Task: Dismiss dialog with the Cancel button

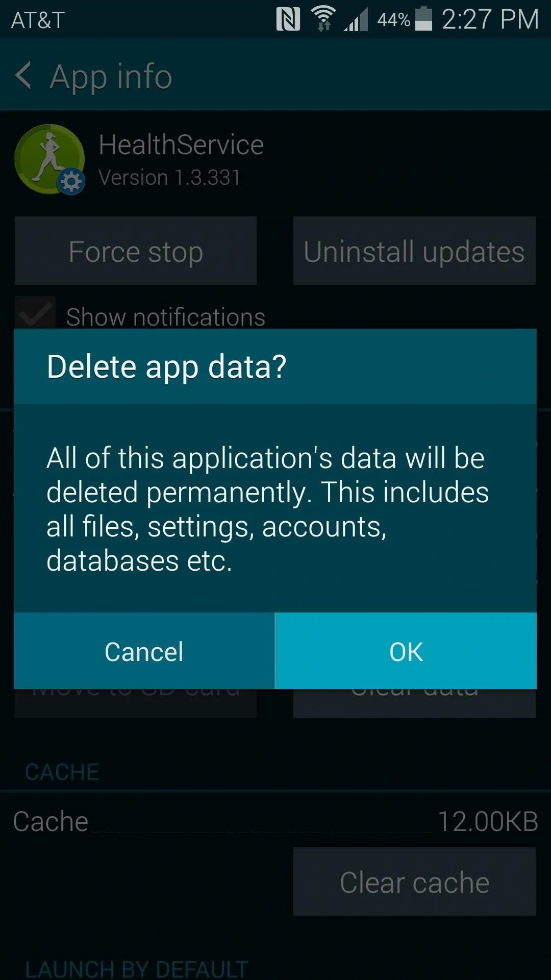Action: [144, 651]
